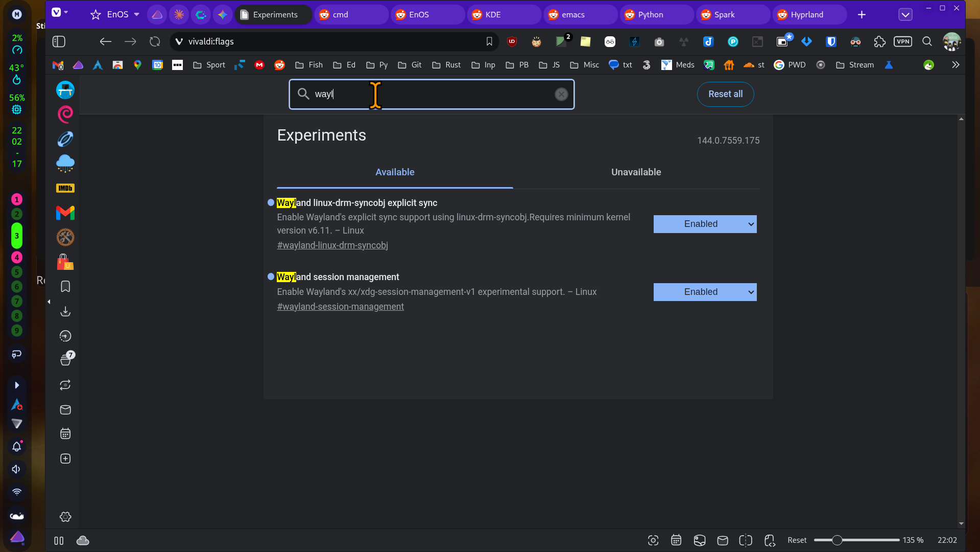Open the History panel in sidebar
Image resolution: width=980 pixels, height=552 pixels.
click(x=65, y=336)
